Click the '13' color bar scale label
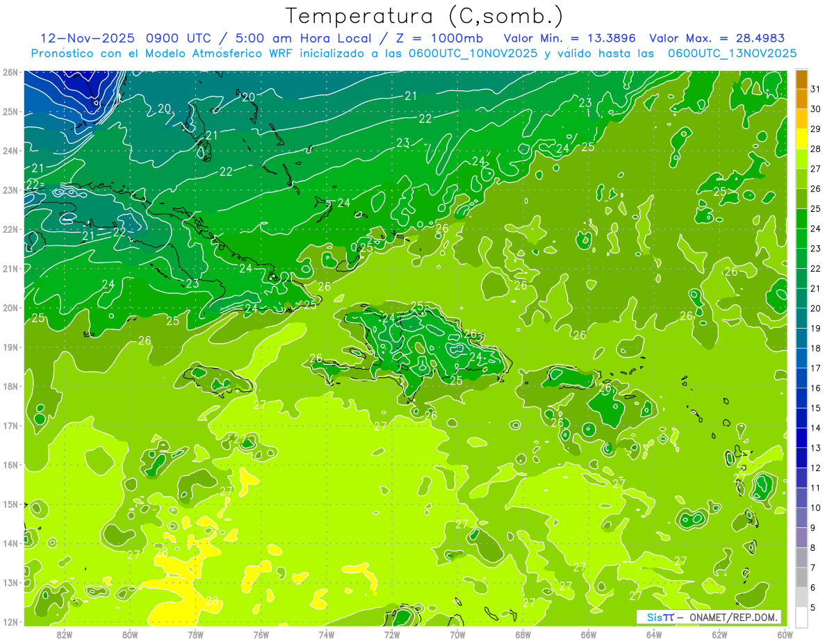This screenshot has width=834, height=644. [x=815, y=448]
